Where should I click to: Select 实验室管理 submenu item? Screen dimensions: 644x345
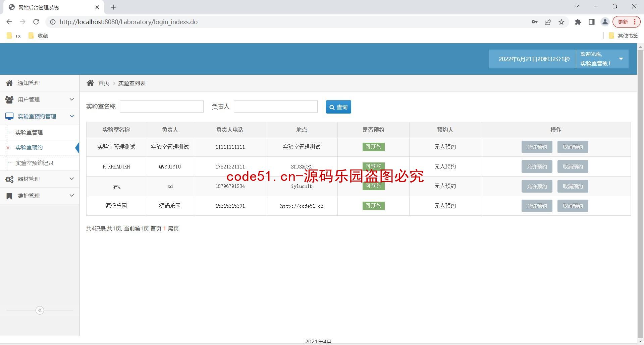(x=29, y=133)
